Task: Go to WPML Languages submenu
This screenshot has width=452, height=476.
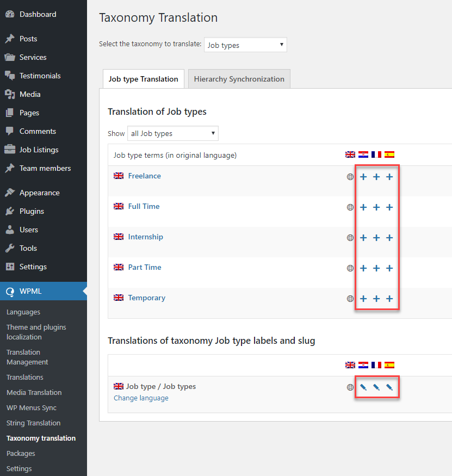Action: coord(23,312)
